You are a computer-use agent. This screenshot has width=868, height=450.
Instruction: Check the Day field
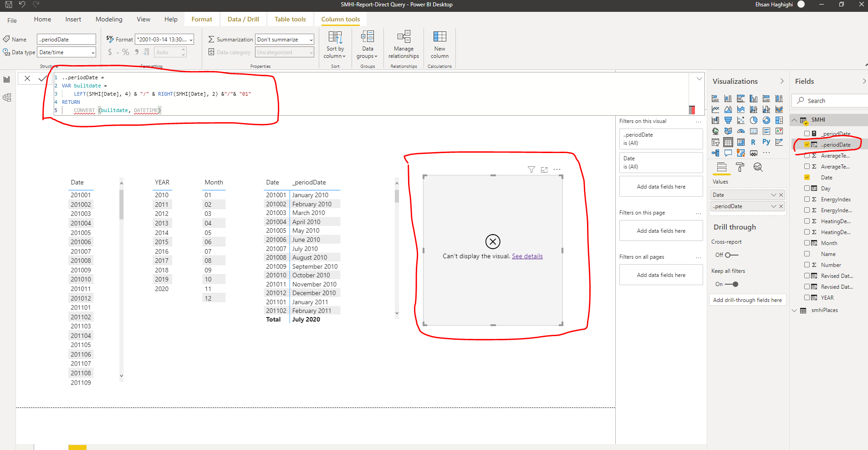[x=807, y=188]
